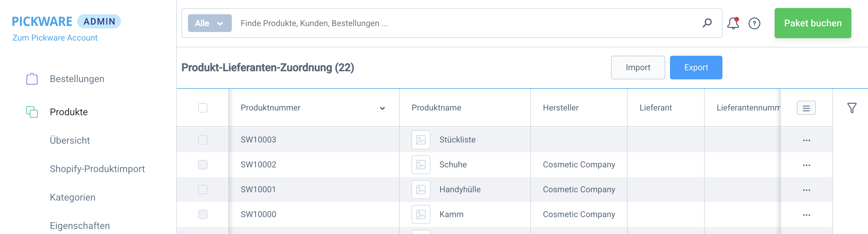
Task: Click the blue Export button
Action: pos(695,67)
